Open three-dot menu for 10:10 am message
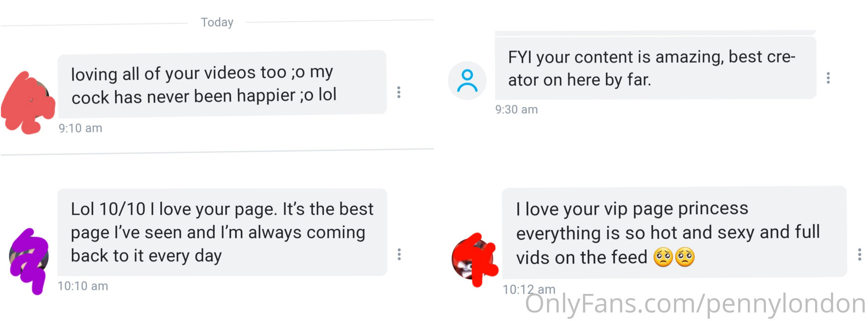The image size is (868, 321). click(399, 254)
